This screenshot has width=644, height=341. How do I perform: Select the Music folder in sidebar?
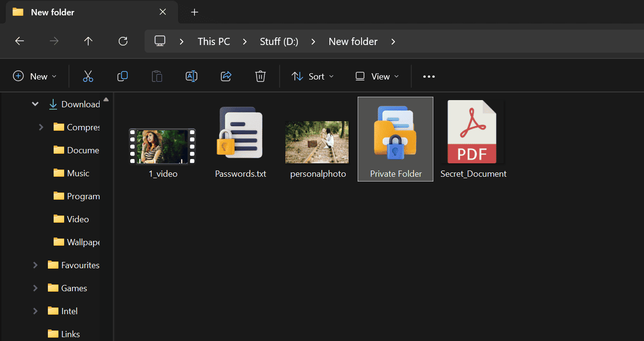click(78, 173)
